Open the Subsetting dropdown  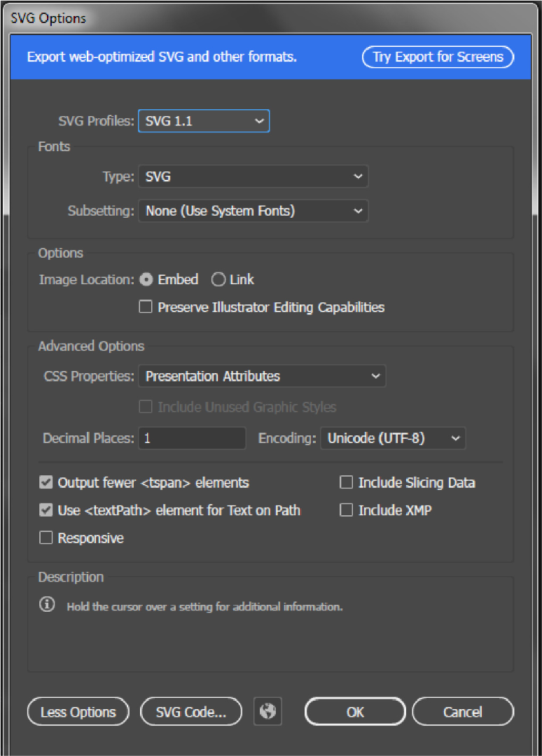pyautogui.click(x=253, y=211)
